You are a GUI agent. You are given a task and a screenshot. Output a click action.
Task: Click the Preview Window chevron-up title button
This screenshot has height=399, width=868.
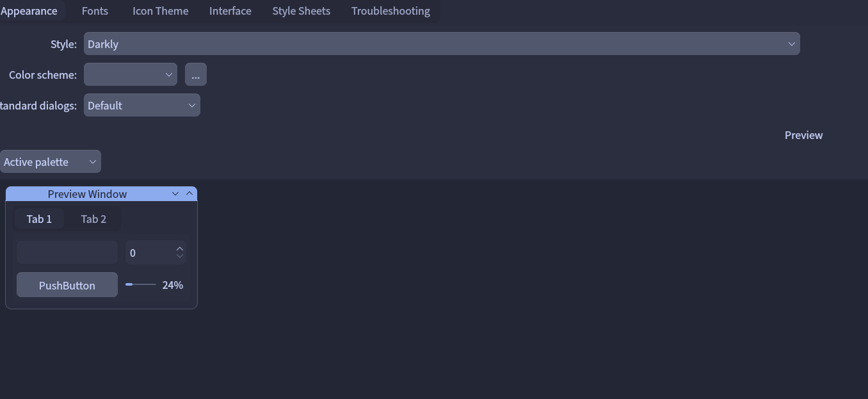189,193
